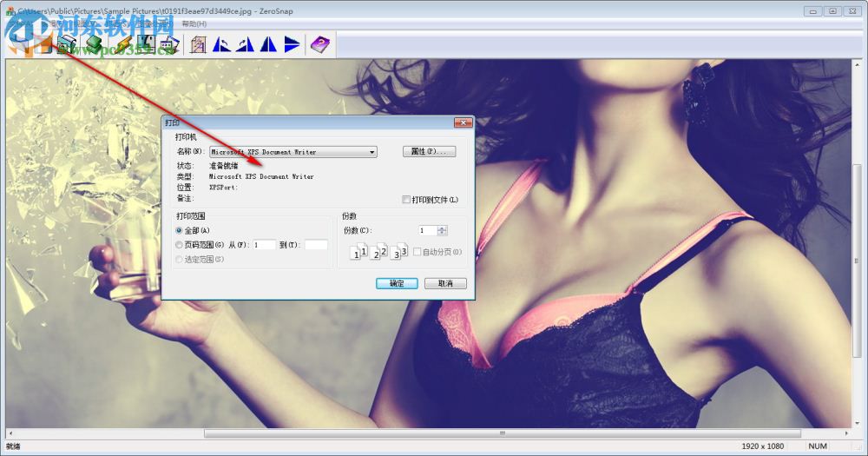This screenshot has width=868, height=456.
Task: Flip image horizontally with blue triangles icon
Action: (268, 44)
